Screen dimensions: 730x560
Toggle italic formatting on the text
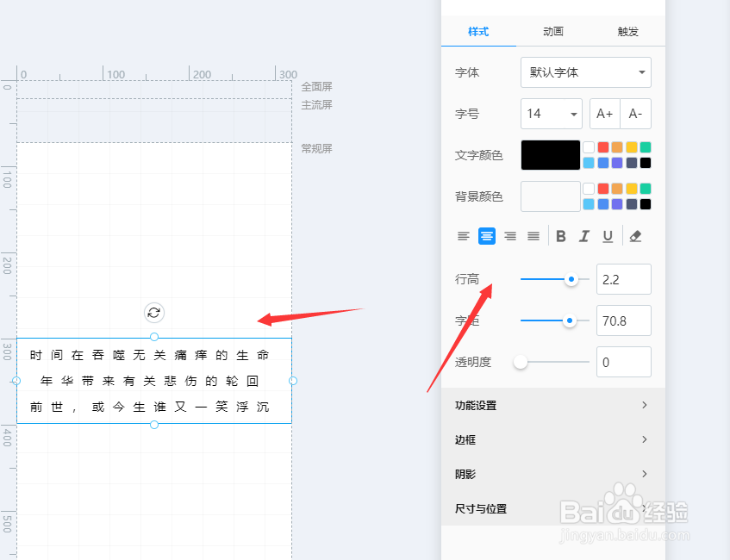tap(583, 235)
